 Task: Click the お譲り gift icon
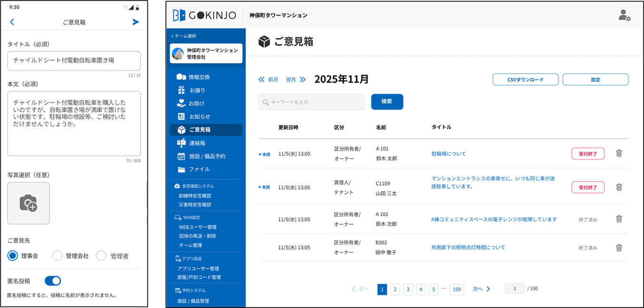pyautogui.click(x=181, y=90)
